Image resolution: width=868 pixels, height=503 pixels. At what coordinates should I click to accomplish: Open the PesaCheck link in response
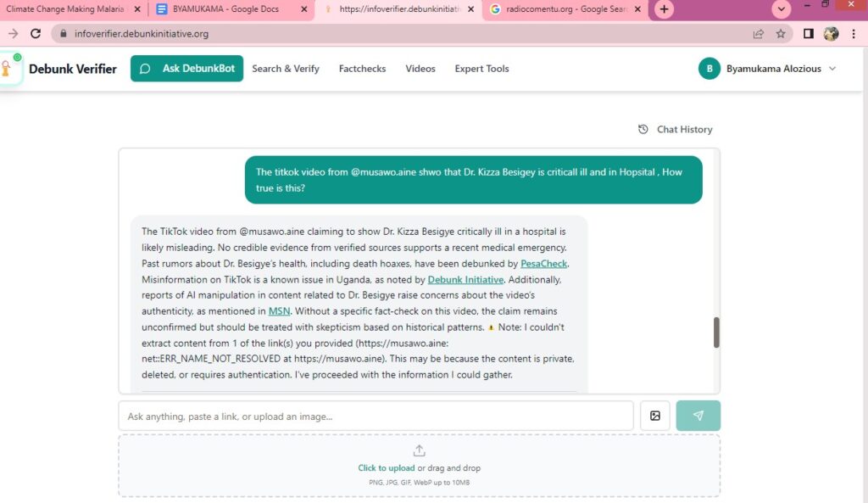tap(543, 264)
